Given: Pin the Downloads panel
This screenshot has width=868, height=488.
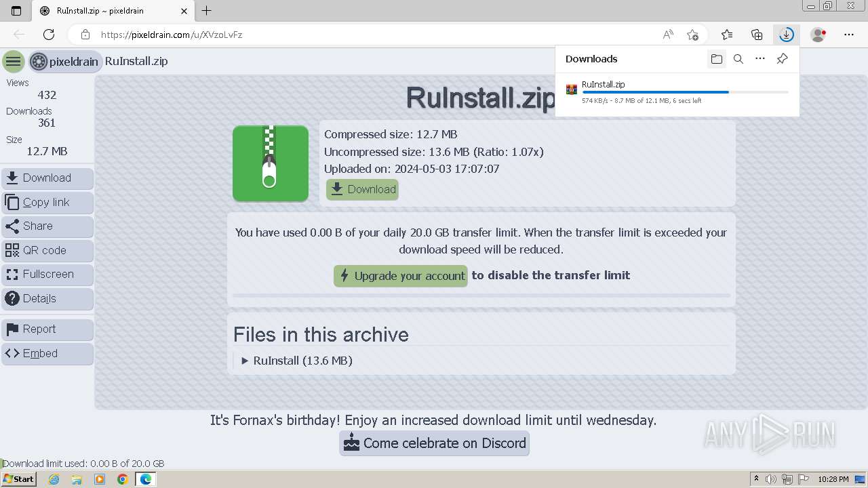Looking at the screenshot, I should point(782,59).
